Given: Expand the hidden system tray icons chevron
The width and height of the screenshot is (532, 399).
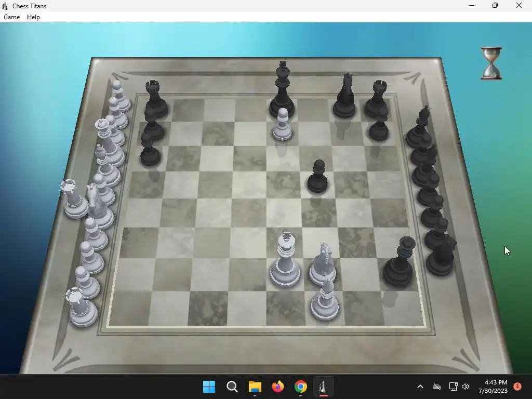Looking at the screenshot, I should pyautogui.click(x=420, y=387).
